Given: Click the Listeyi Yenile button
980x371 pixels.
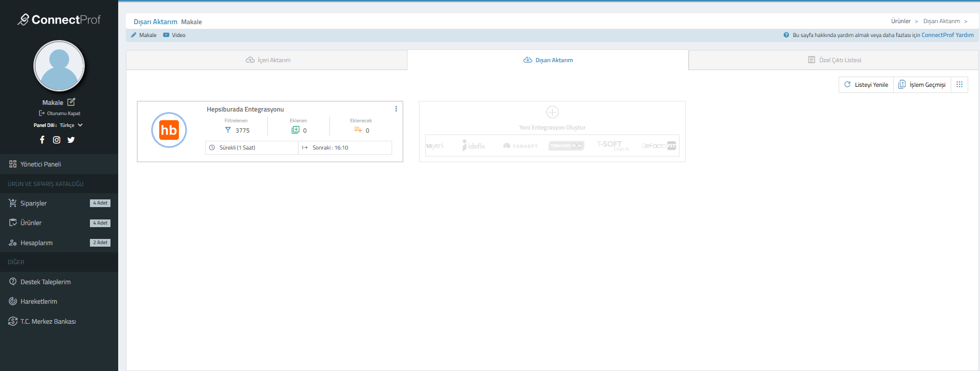Looking at the screenshot, I should pos(866,85).
